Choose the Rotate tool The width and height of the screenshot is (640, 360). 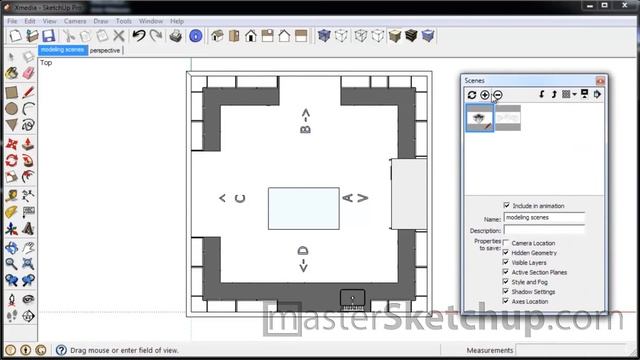click(11, 160)
